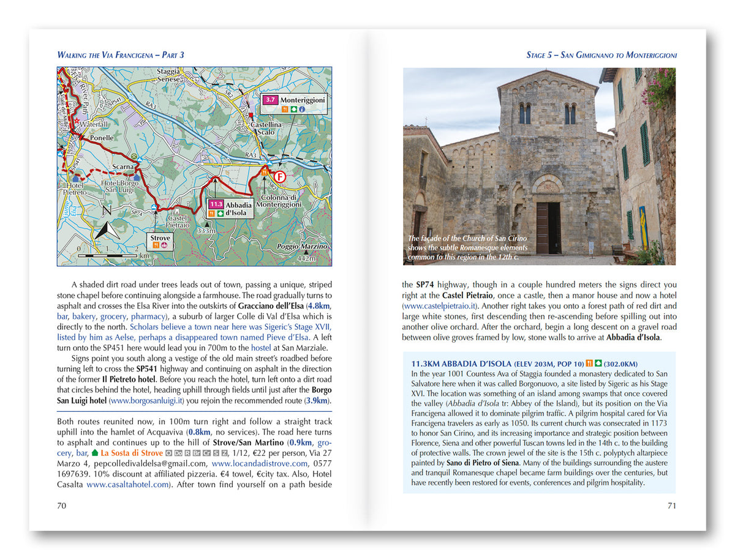The height and width of the screenshot is (560, 735).
Task: Click the email pepcolledivaldelsa@gmail.com
Action: point(149,464)
